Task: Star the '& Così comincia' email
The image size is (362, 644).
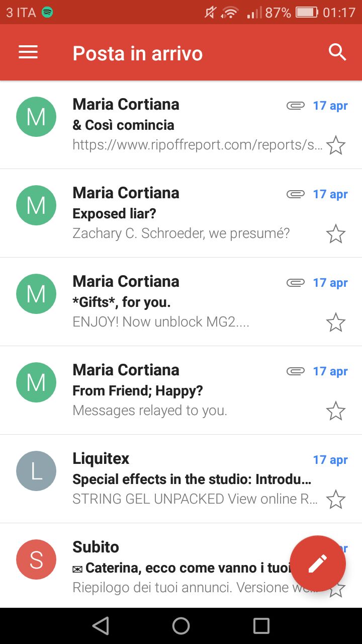Action: pyautogui.click(x=336, y=145)
